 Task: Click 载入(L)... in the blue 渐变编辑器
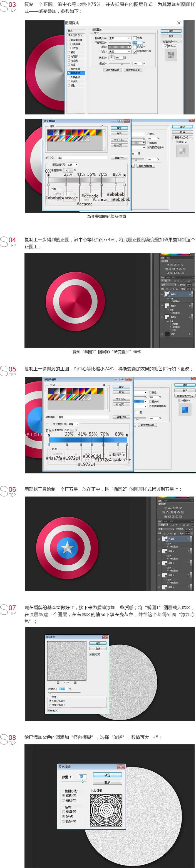click(x=121, y=399)
